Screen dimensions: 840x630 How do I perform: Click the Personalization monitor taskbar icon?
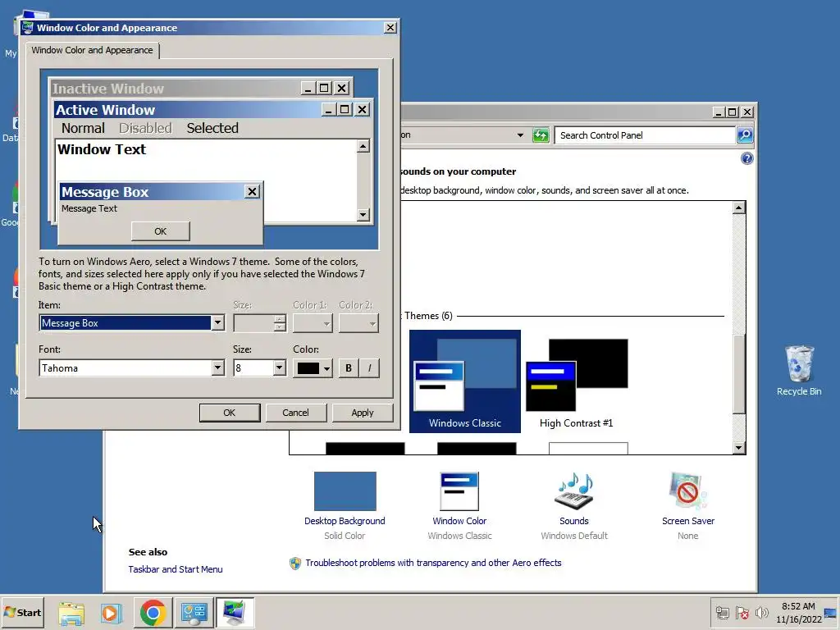click(235, 613)
